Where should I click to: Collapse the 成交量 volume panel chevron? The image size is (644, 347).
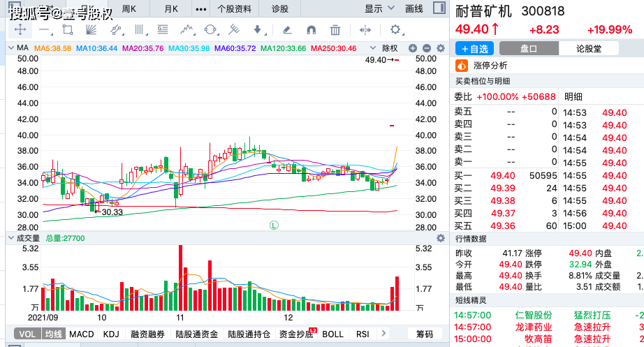click(x=11, y=238)
